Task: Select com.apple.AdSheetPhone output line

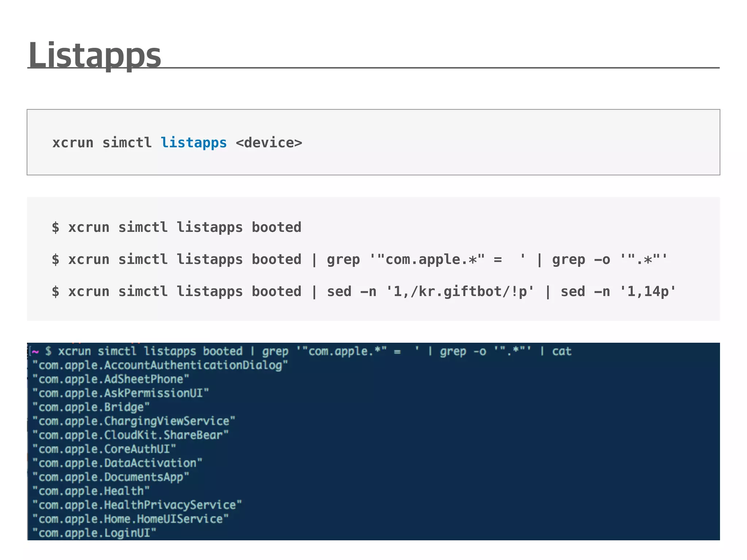Action: point(111,379)
